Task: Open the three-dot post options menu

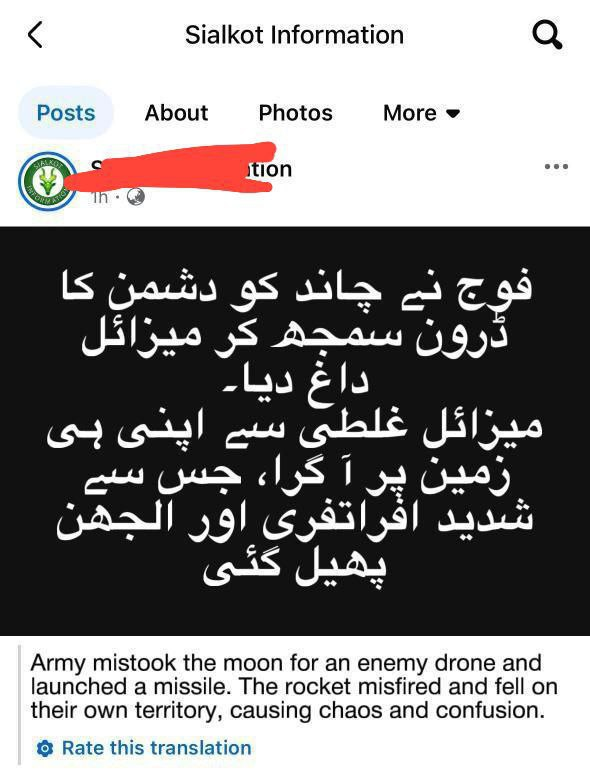Action: pos(556,166)
